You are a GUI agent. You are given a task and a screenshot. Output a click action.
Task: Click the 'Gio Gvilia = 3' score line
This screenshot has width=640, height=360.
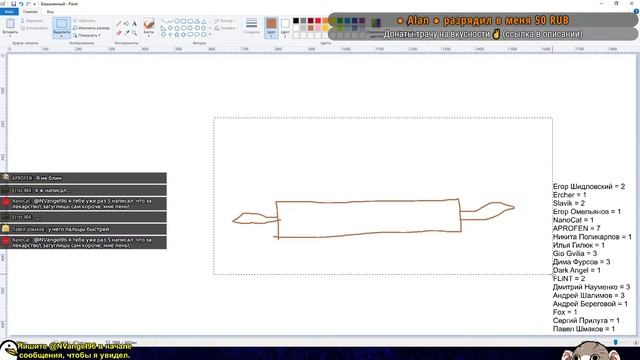click(x=575, y=253)
